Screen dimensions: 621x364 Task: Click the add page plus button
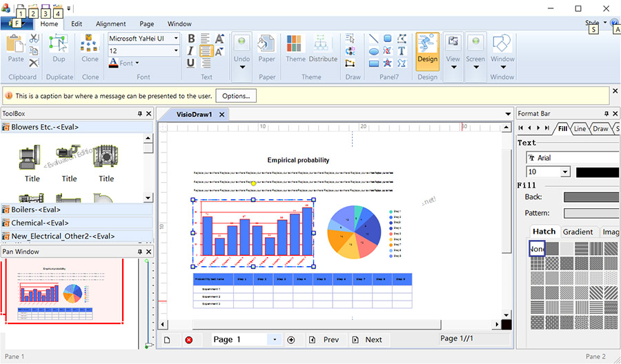(291, 340)
